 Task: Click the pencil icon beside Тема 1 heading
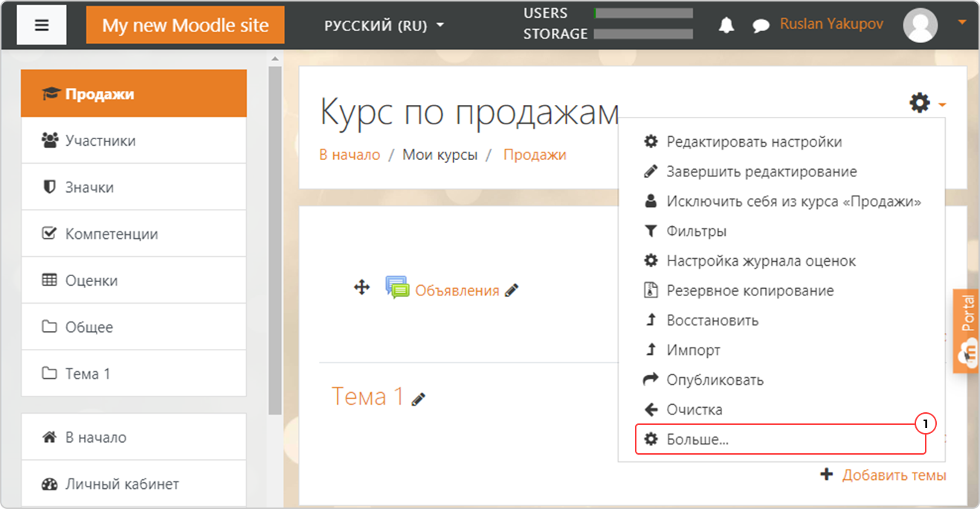419,399
